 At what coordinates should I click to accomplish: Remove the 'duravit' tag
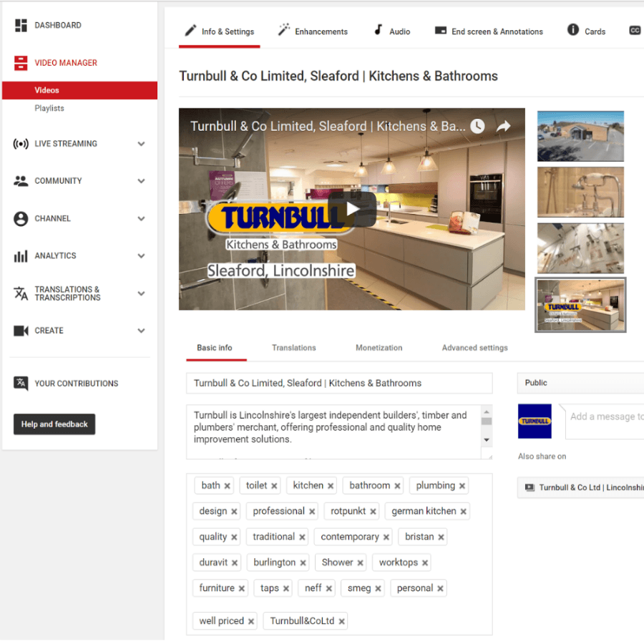point(235,562)
